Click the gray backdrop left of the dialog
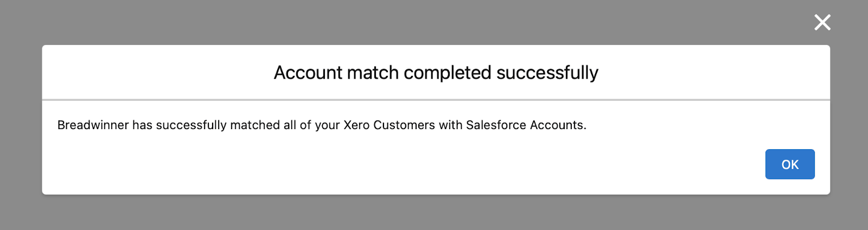This screenshot has height=230, width=868. (21, 119)
